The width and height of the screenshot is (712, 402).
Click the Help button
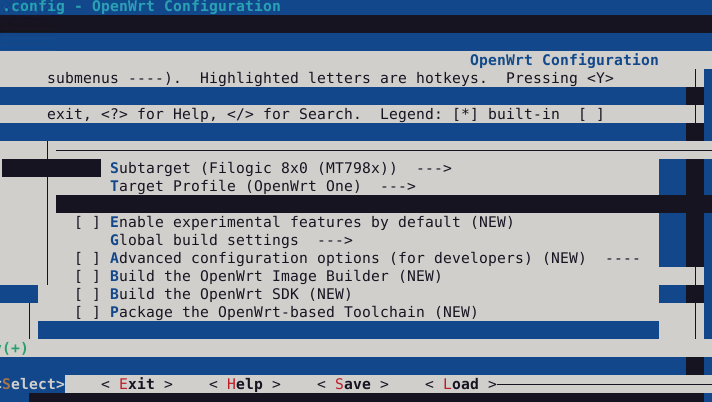coord(245,384)
